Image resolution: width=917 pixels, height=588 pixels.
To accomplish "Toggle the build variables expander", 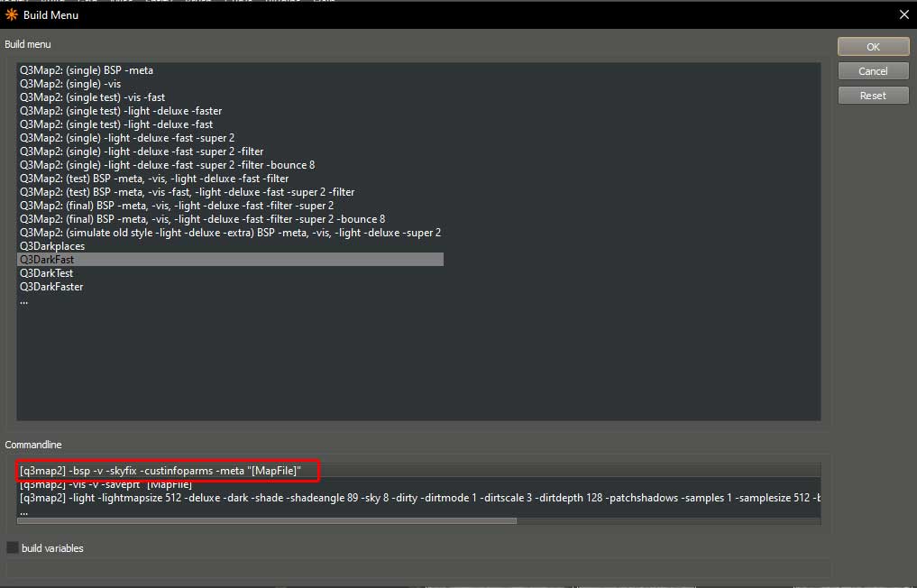I will (x=12, y=547).
